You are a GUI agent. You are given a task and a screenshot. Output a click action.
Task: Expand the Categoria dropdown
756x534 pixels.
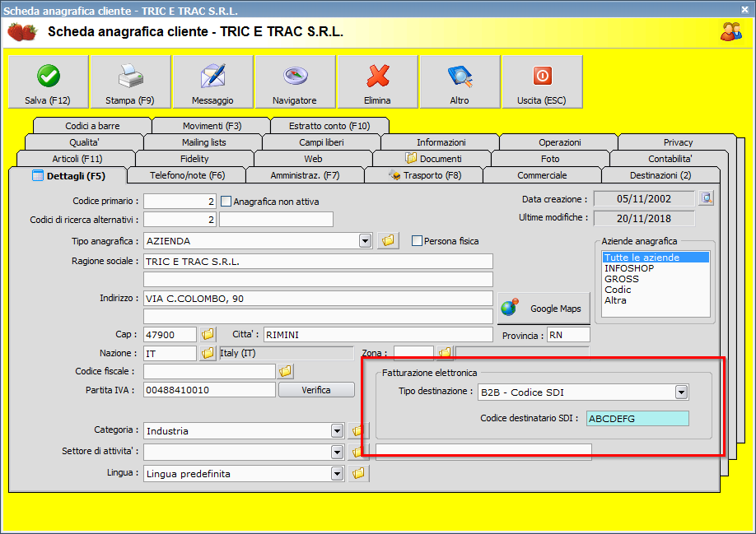[337, 431]
